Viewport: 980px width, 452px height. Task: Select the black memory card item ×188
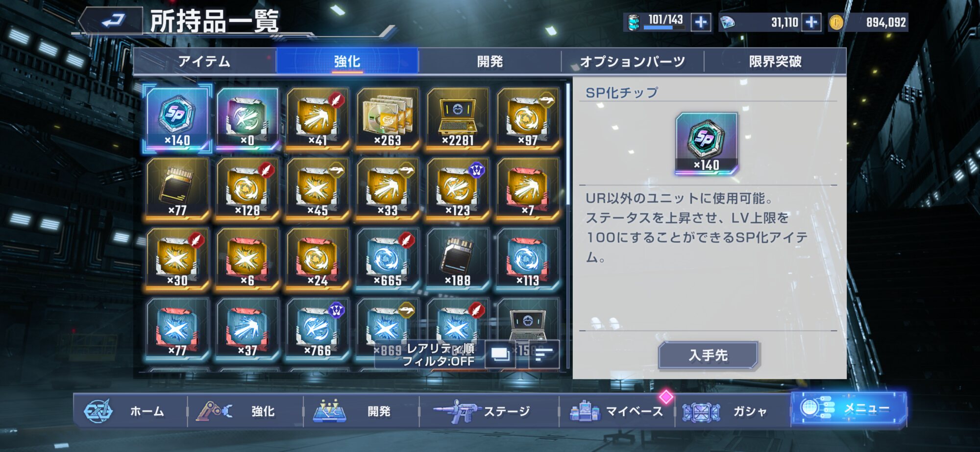pyautogui.click(x=458, y=258)
